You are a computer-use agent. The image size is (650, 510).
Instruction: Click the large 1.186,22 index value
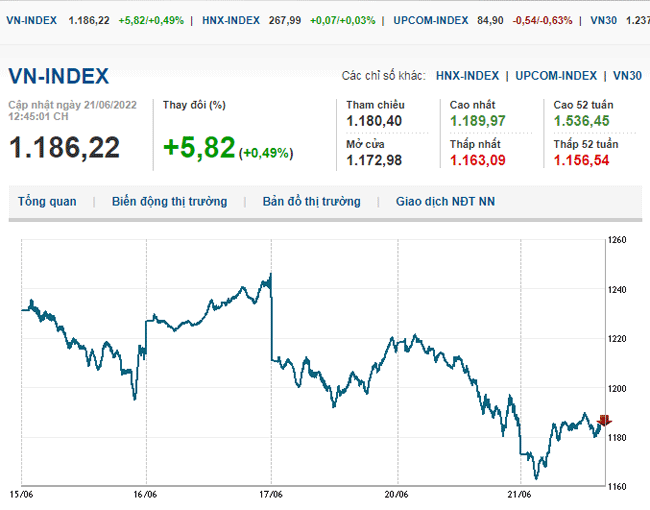64,147
